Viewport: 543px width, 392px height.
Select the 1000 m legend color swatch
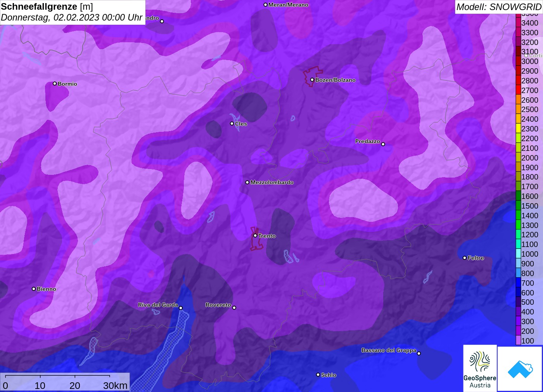pos(518,254)
